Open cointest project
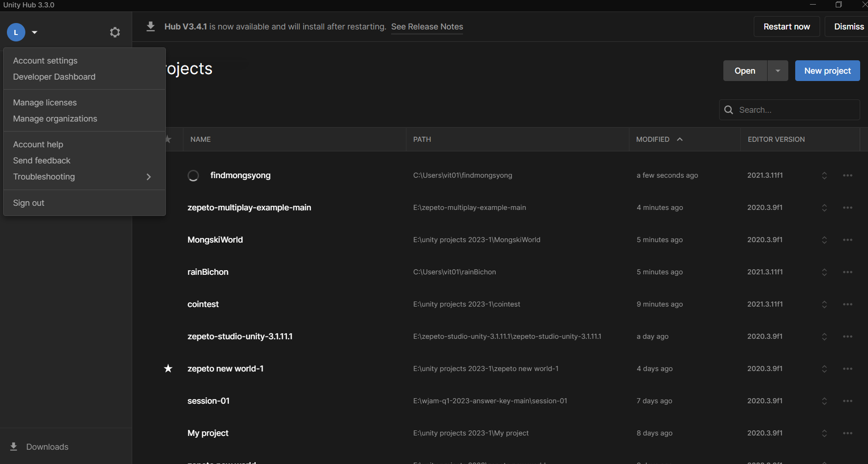This screenshot has height=464, width=868. (x=203, y=304)
